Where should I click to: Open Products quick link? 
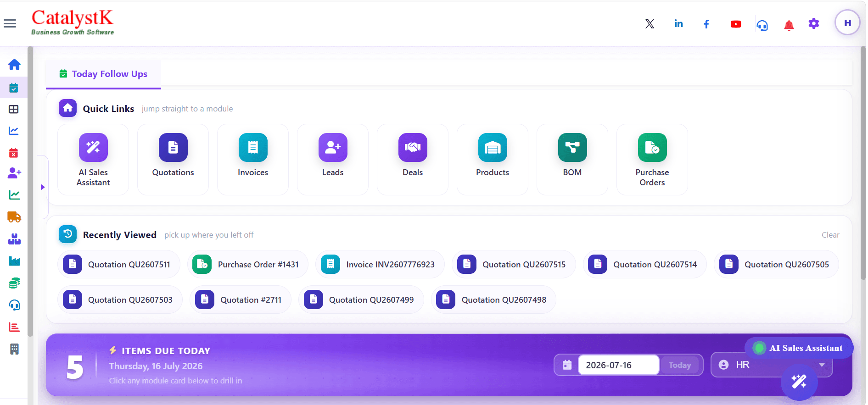(x=493, y=160)
